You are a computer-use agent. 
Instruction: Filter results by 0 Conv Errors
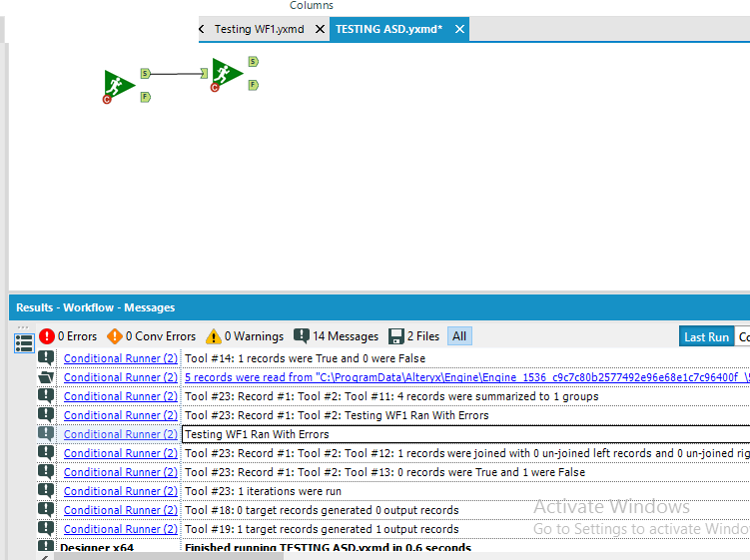(x=151, y=336)
